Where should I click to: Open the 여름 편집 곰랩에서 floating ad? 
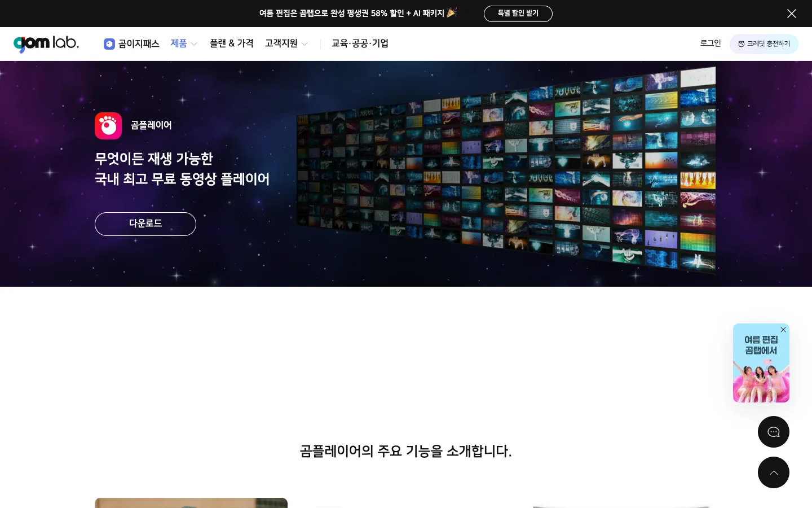(x=761, y=363)
